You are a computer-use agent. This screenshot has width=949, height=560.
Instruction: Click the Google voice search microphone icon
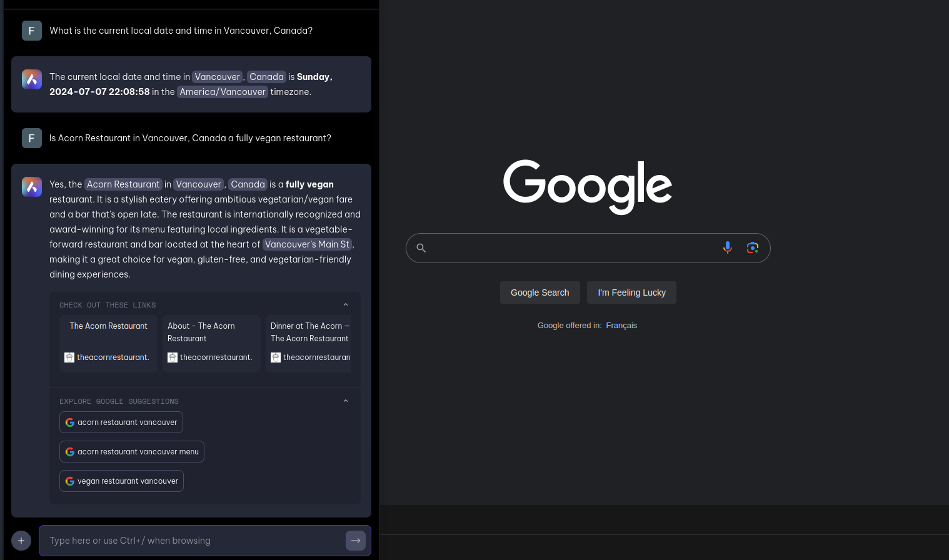728,247
